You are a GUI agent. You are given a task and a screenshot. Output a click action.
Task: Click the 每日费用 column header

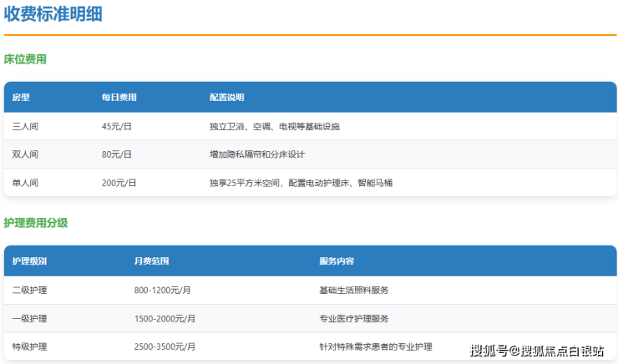119,98
